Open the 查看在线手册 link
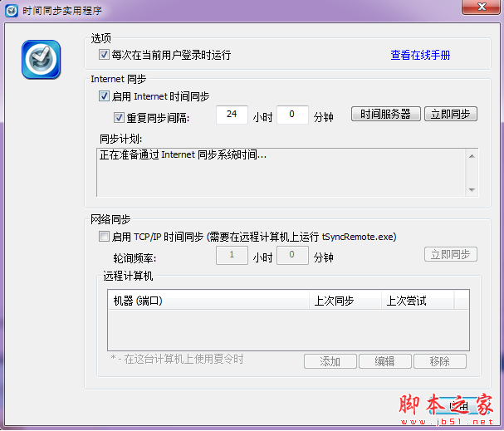Viewport: 504px width, 431px height. click(x=420, y=55)
